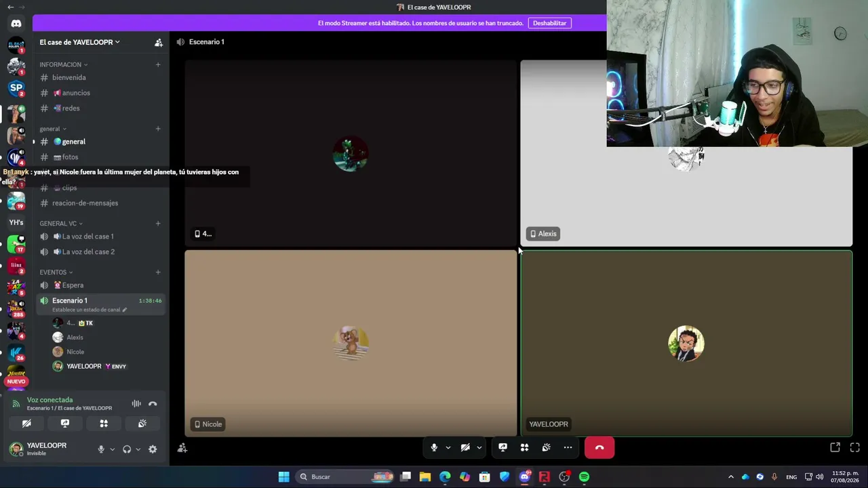868x488 pixels.
Task: Invite friends to the voice call
Action: click(182, 448)
